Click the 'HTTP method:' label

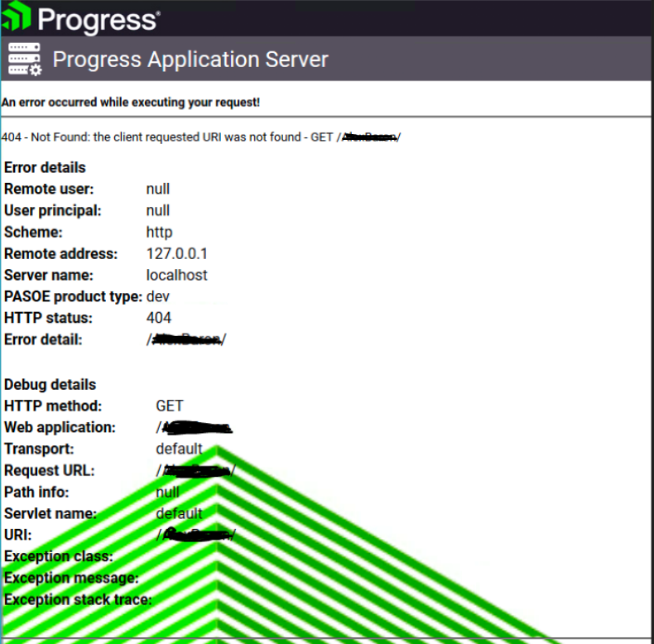click(53, 406)
